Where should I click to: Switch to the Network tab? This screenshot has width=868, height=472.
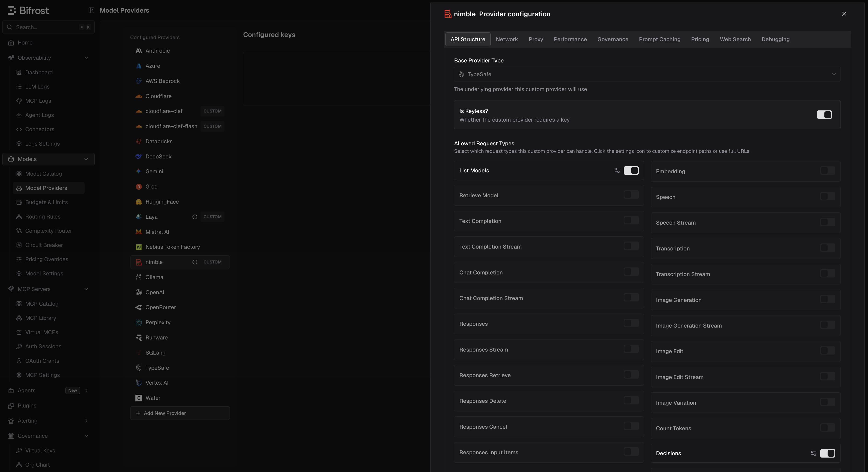(x=507, y=39)
